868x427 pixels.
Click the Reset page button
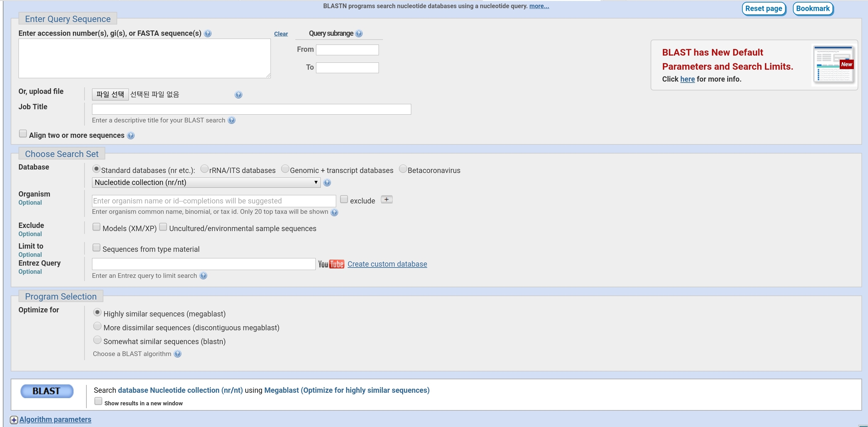point(763,8)
